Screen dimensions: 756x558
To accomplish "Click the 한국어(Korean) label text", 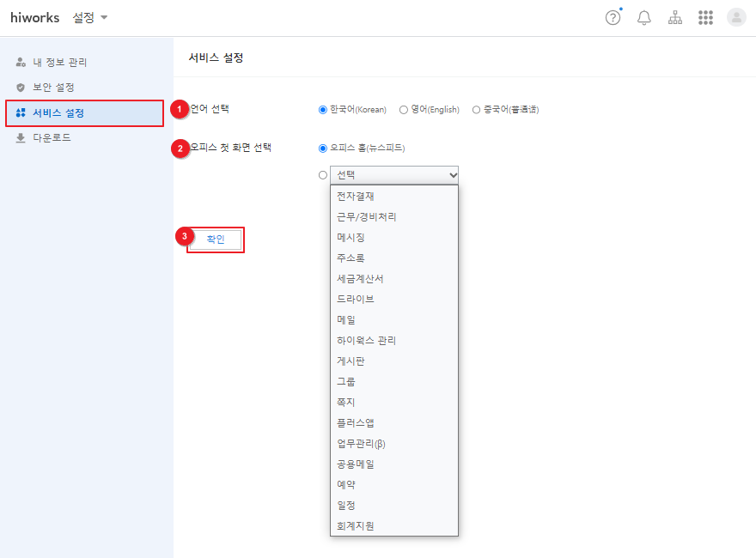I will (358, 110).
